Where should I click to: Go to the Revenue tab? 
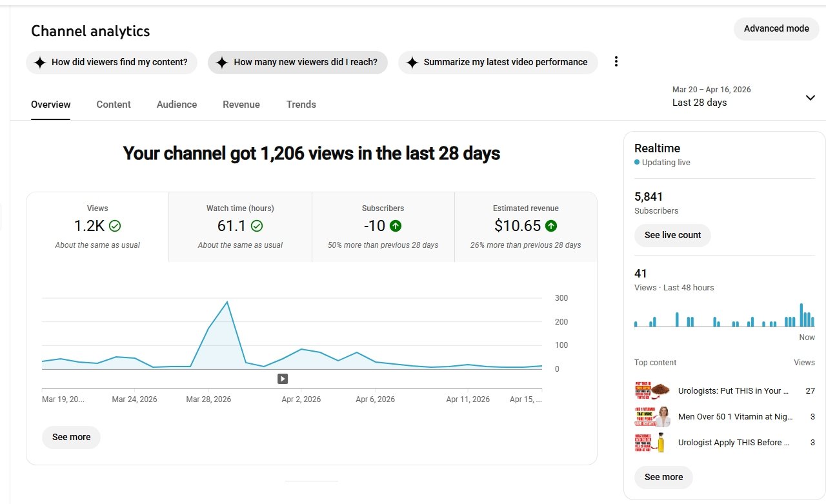[241, 105]
